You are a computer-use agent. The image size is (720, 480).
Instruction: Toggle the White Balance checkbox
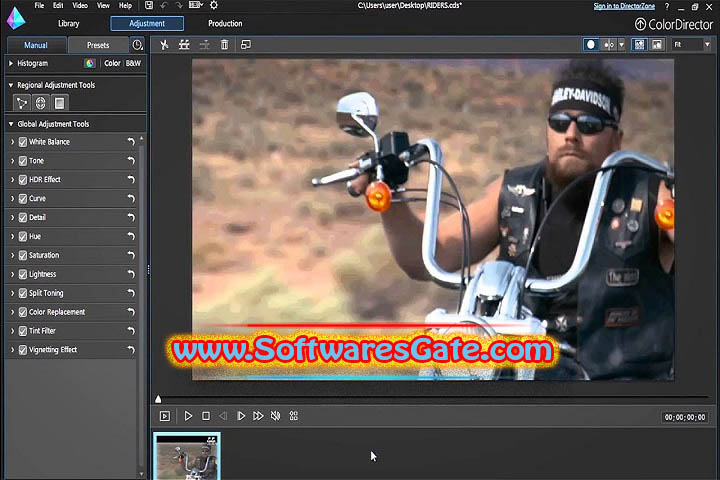coord(23,142)
